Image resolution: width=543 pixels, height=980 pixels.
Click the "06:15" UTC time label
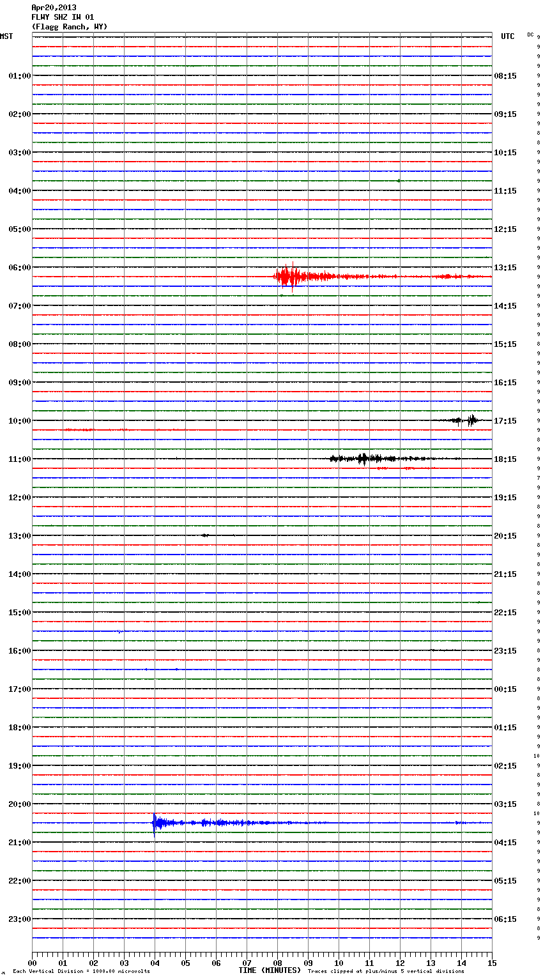pyautogui.click(x=505, y=919)
